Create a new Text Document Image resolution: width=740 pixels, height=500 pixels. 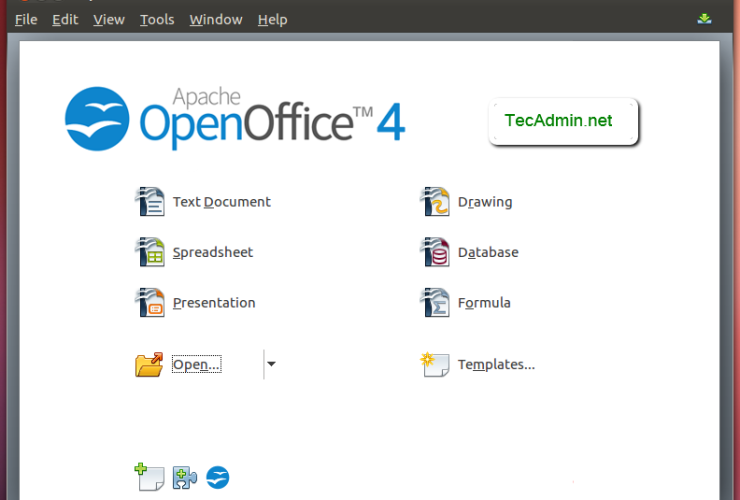point(203,201)
